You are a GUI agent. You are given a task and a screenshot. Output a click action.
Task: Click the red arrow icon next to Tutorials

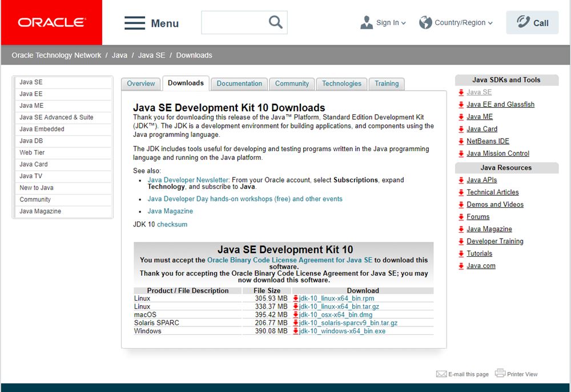[x=461, y=254]
